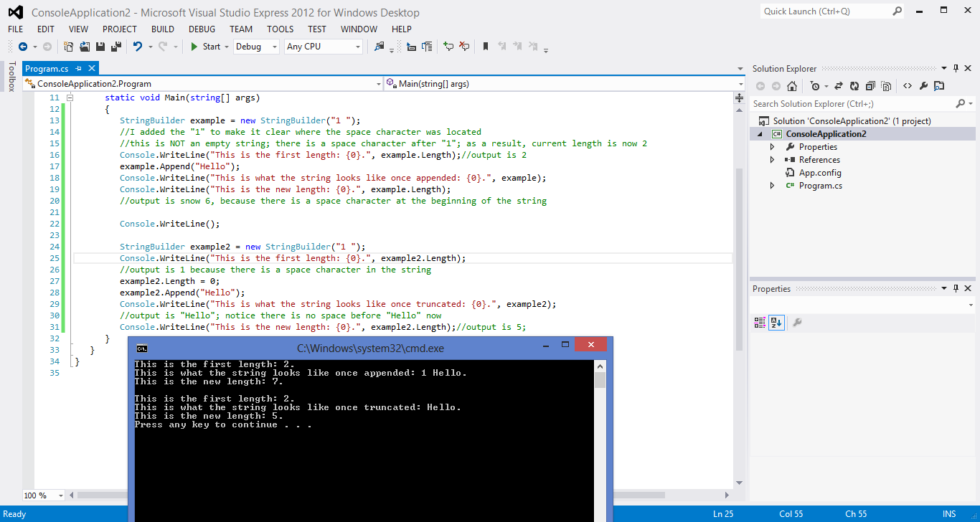Start debugging with the green Start arrow
Viewport: 980px width, 522px height.
click(x=194, y=47)
